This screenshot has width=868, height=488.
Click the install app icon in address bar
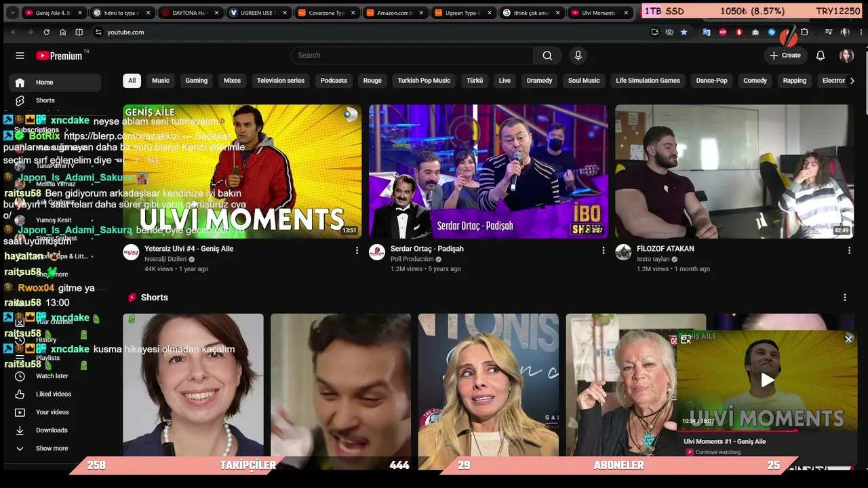click(654, 32)
